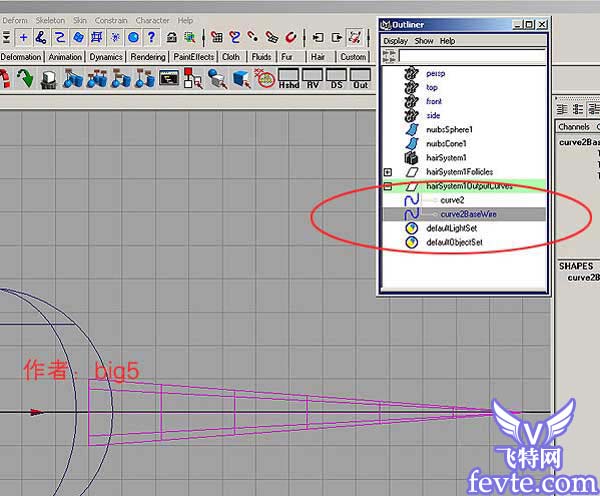The width and height of the screenshot is (600, 496).
Task: Click the green curved arrow shelf icon
Action: point(25,78)
